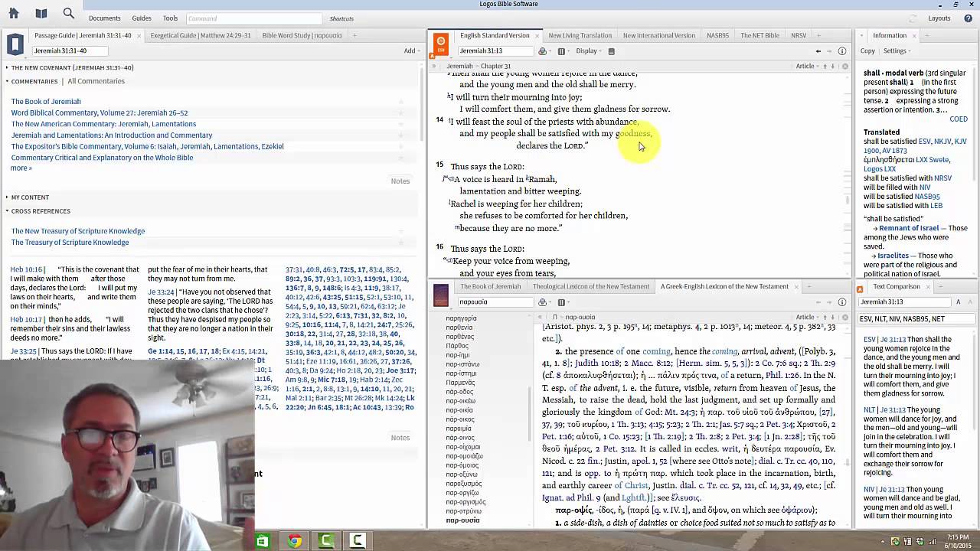Viewport: 980px width, 551px height.
Task: Open the Documents menu
Action: tap(104, 18)
